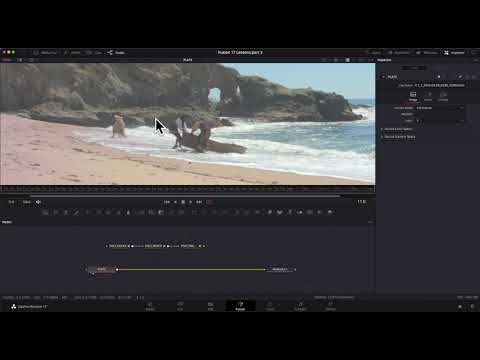The height and width of the screenshot is (360, 480).
Task: Add a Paint tool
Action: click(x=76, y=212)
